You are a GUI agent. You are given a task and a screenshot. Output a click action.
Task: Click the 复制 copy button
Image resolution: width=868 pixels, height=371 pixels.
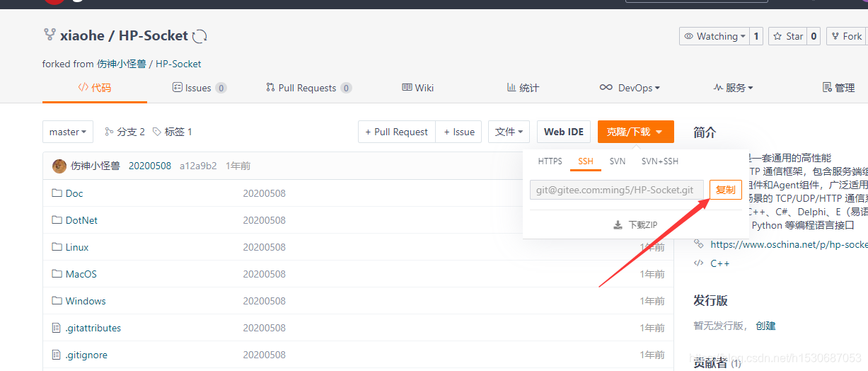[x=726, y=190]
